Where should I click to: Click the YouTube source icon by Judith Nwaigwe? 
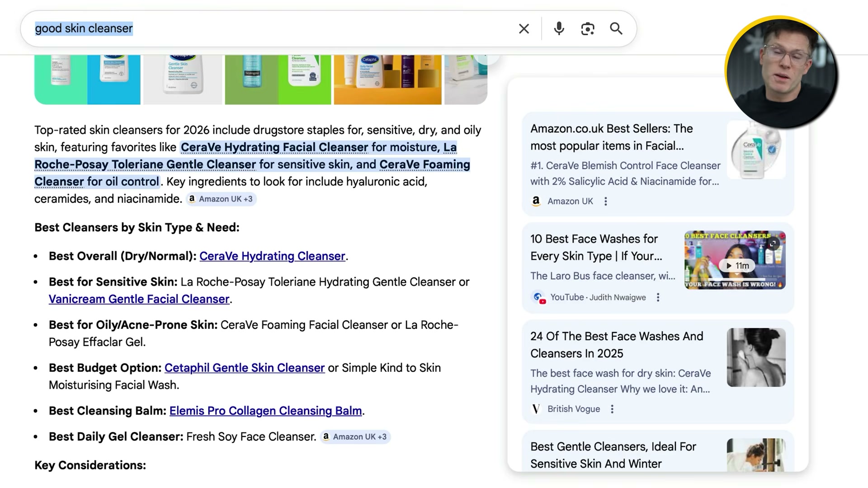(538, 298)
